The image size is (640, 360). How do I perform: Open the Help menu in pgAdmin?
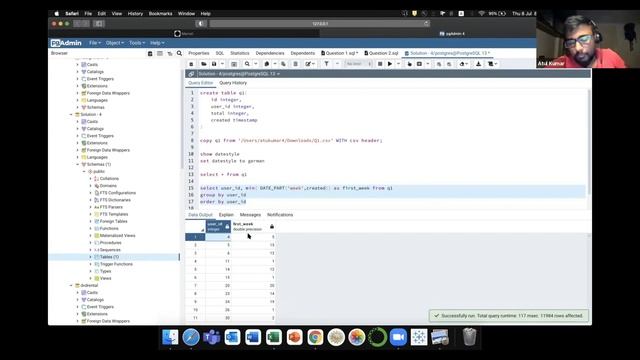pyautogui.click(x=157, y=43)
